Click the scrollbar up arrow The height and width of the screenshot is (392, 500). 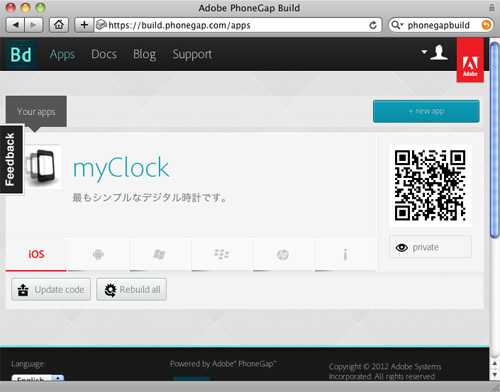tap(495, 364)
